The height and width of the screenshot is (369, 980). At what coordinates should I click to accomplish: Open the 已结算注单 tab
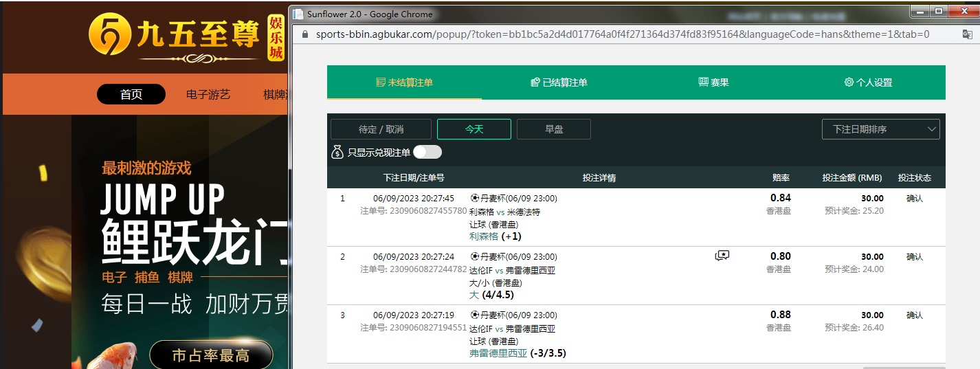(x=559, y=82)
